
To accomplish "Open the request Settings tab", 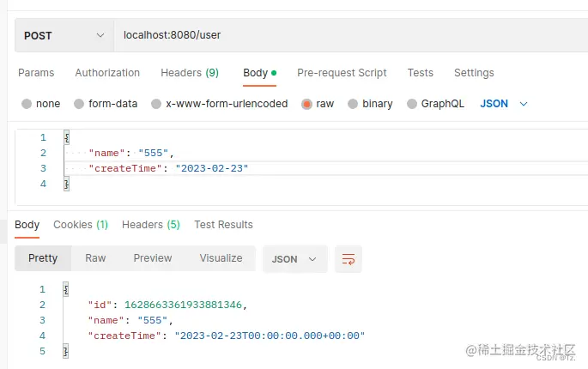I will click(474, 73).
